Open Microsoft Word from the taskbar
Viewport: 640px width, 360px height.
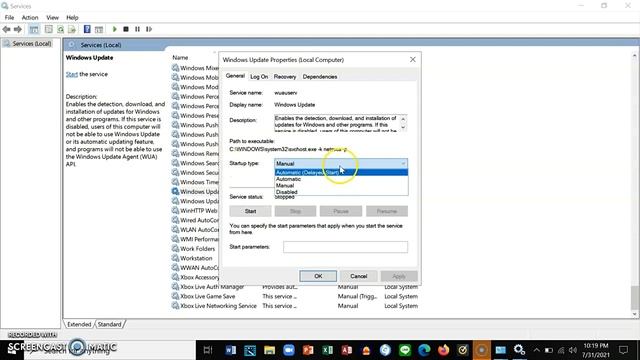pyautogui.click(x=231, y=350)
